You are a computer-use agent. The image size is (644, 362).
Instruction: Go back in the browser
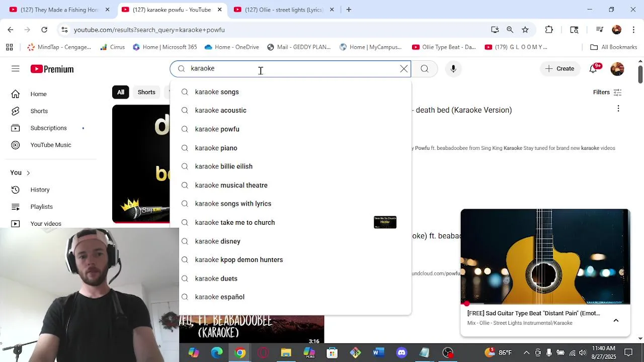(11, 30)
